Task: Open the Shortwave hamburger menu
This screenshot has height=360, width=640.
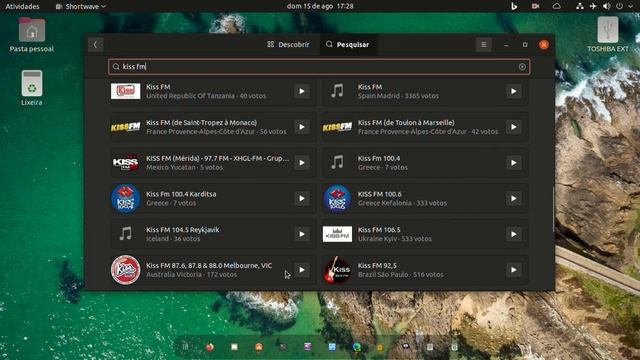Action: (484, 44)
